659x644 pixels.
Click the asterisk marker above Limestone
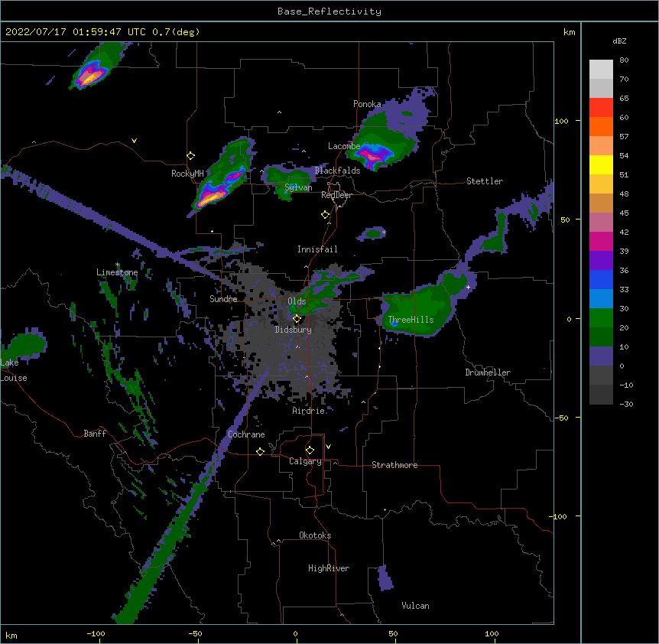[x=118, y=265]
